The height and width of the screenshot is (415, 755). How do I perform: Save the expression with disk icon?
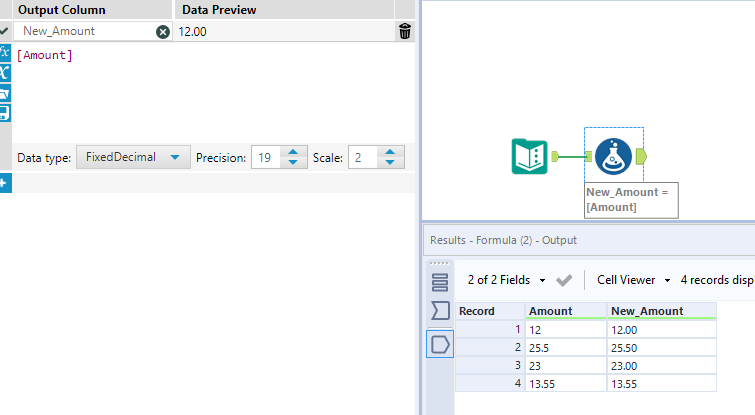[x=5, y=113]
